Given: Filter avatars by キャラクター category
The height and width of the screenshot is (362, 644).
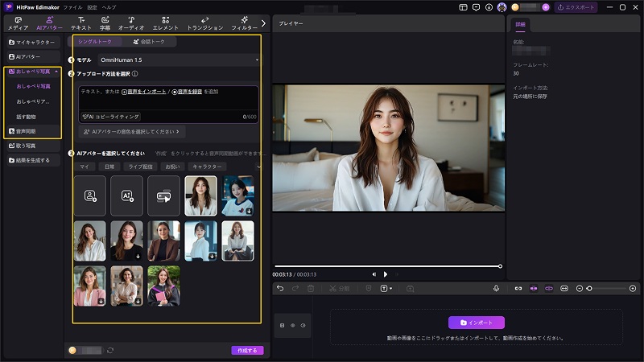Looking at the screenshot, I should tap(208, 167).
